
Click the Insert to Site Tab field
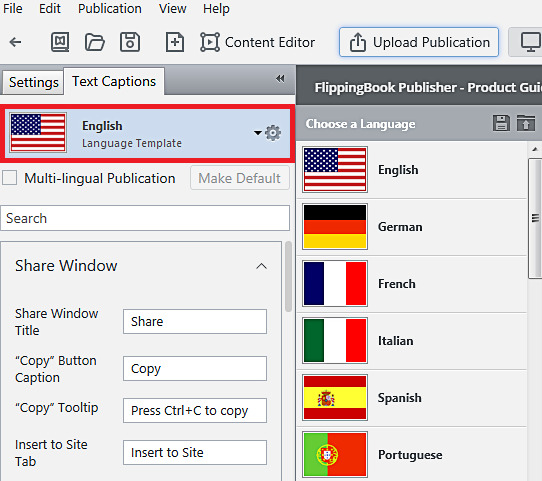(195, 452)
